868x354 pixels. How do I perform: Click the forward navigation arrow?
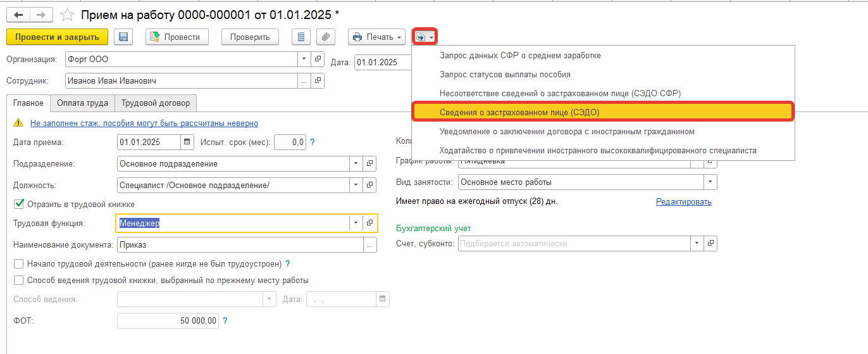point(41,15)
